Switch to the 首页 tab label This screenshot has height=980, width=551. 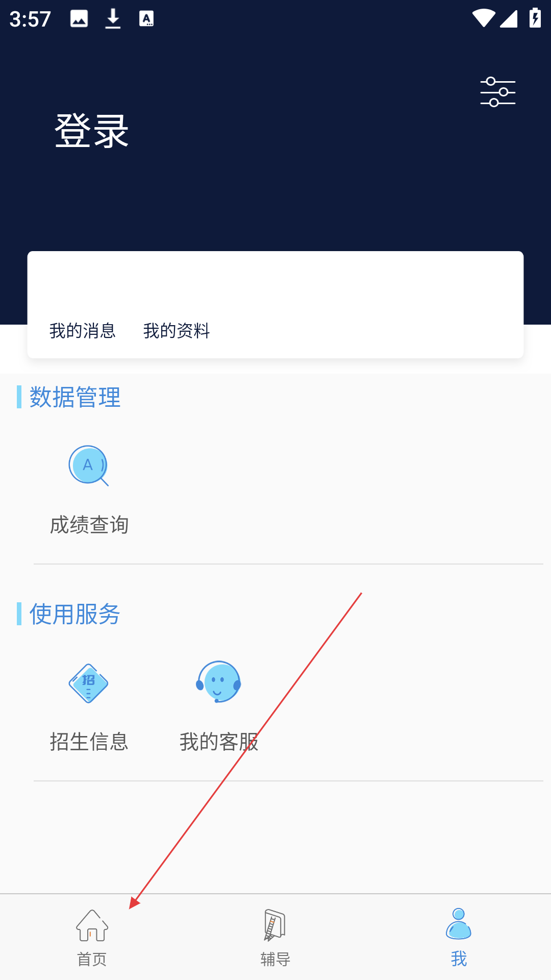[x=92, y=959]
